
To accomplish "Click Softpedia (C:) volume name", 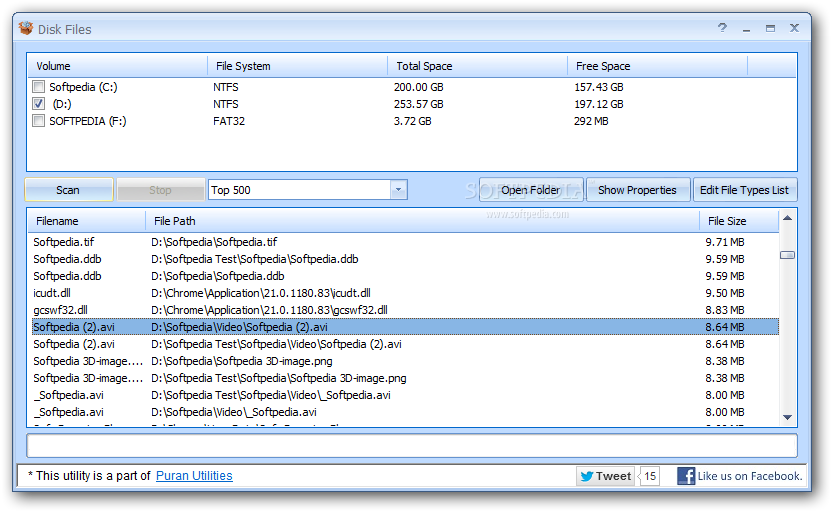I will click(x=83, y=87).
